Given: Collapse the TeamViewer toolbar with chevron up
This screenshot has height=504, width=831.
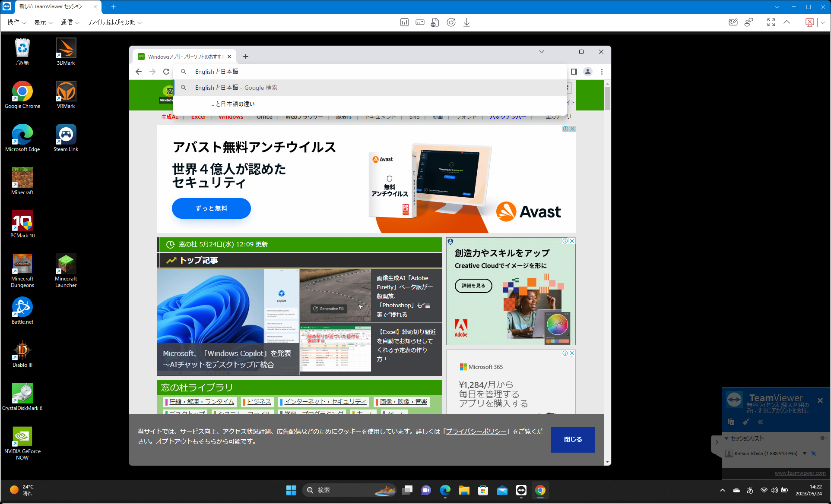Looking at the screenshot, I should (x=787, y=22).
